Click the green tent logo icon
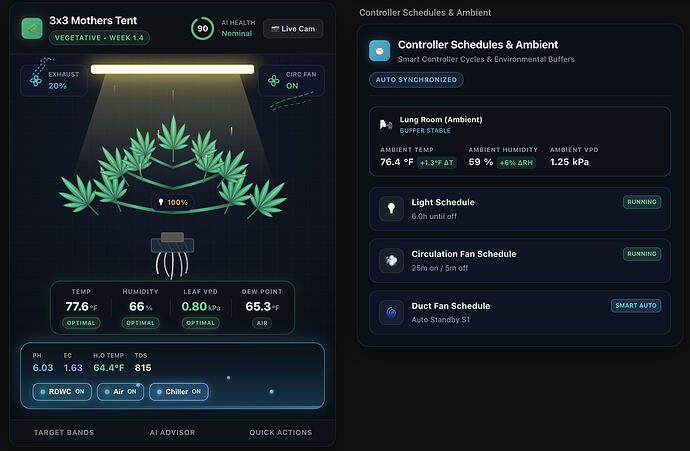This screenshot has height=451, width=690. coord(32,29)
